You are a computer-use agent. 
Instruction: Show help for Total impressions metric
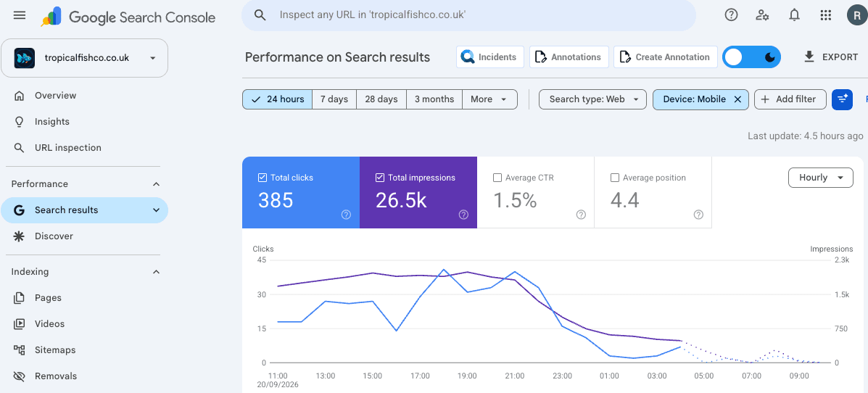point(463,215)
